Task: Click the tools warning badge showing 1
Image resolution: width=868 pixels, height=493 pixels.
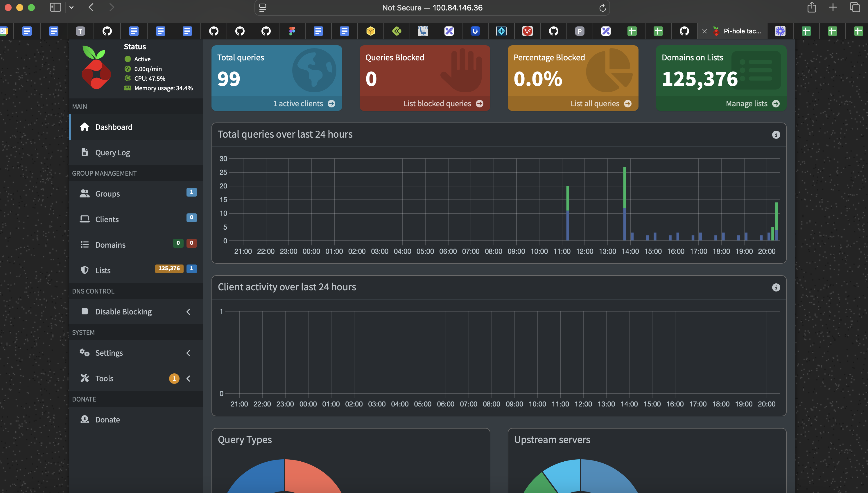Action: coord(174,378)
